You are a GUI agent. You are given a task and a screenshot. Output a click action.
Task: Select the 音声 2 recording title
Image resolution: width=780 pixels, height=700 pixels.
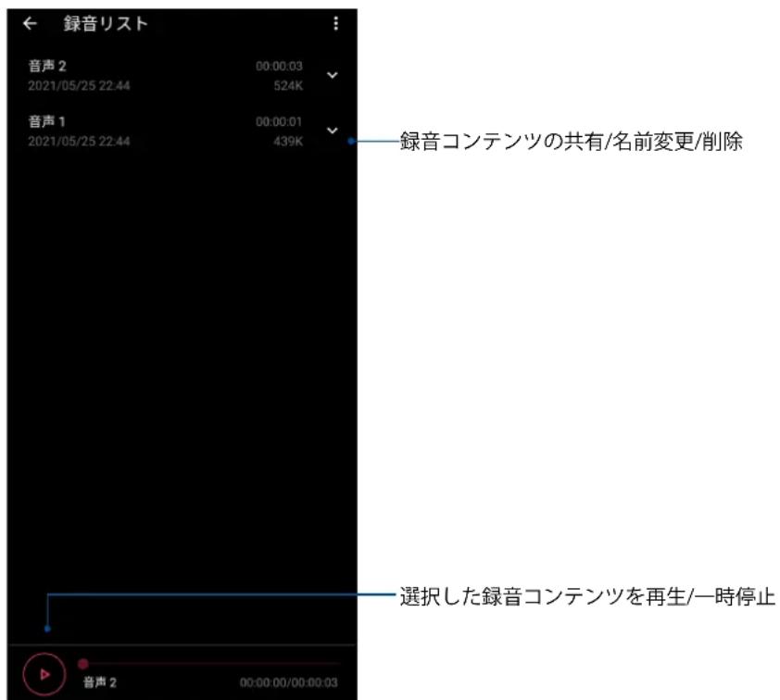(x=47, y=66)
